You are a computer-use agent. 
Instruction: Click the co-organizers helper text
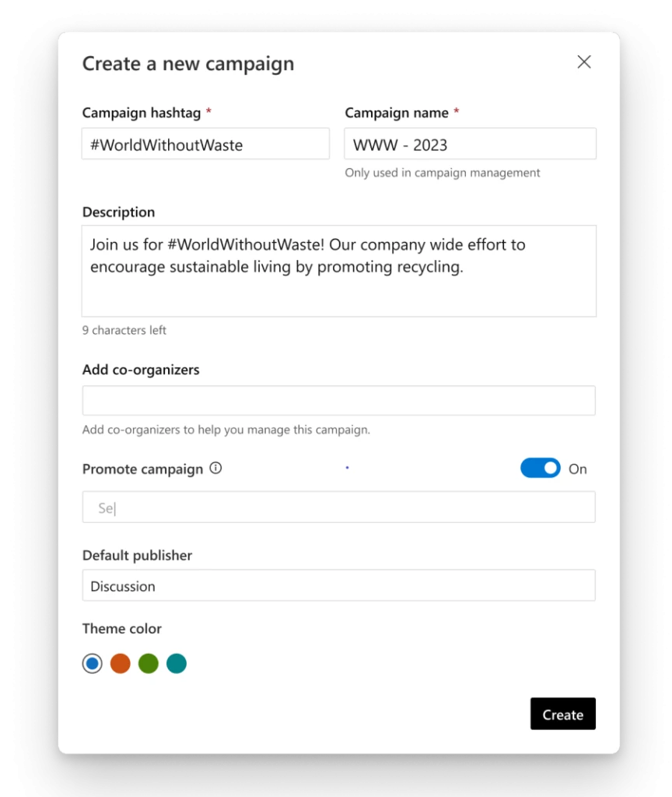tap(226, 430)
